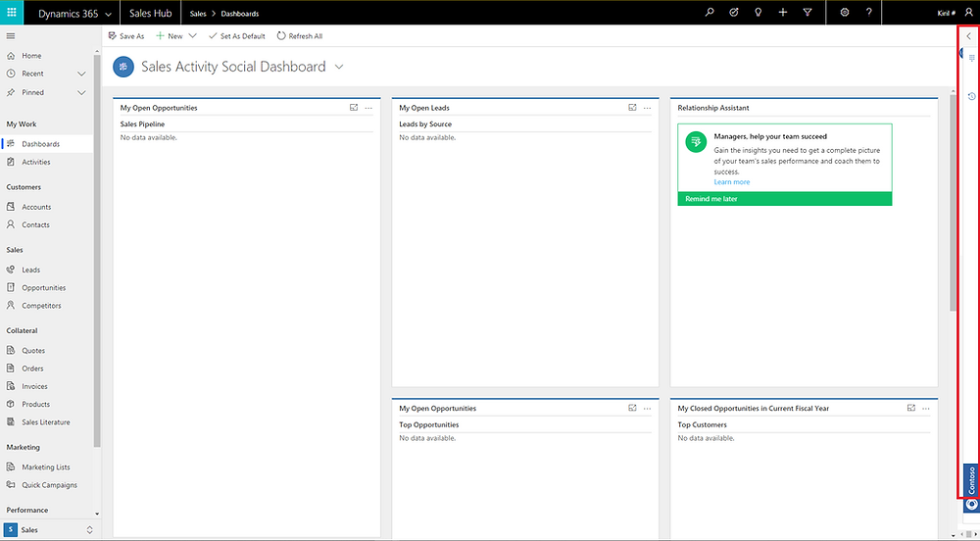Screen dimensions: 980x541
Task: Click the left navigation scrollbar
Action: [97, 250]
